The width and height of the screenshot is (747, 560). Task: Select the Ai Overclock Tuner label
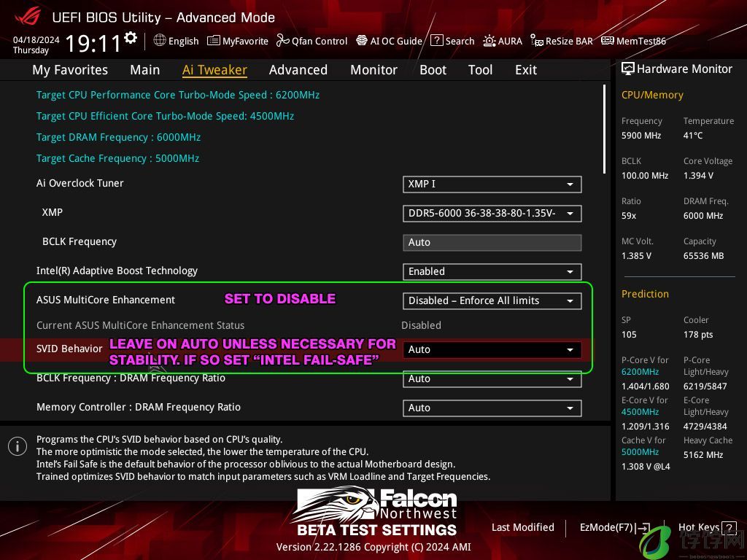pos(80,183)
